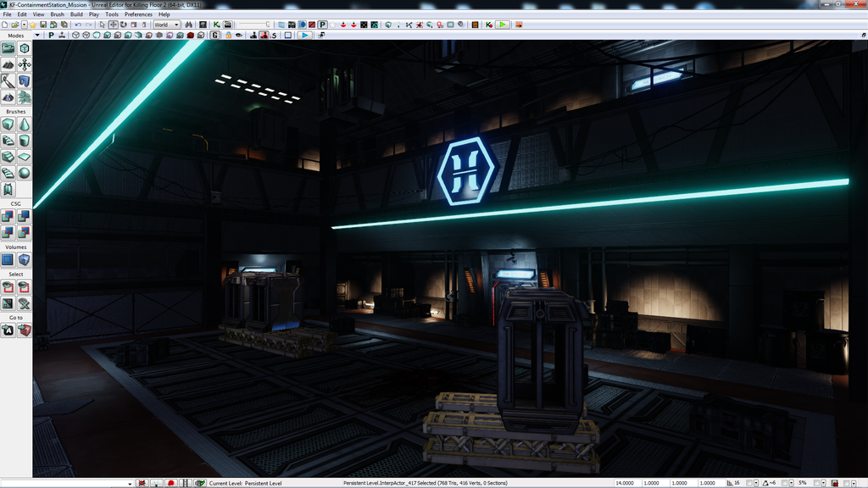This screenshot has width=868, height=488.
Task: Create a Sphere builder brush
Action: click(x=25, y=173)
